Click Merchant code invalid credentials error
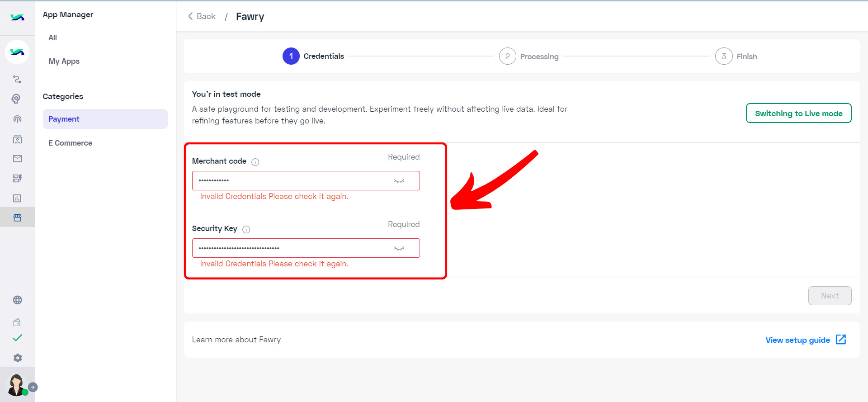This screenshot has width=868, height=402. click(274, 196)
